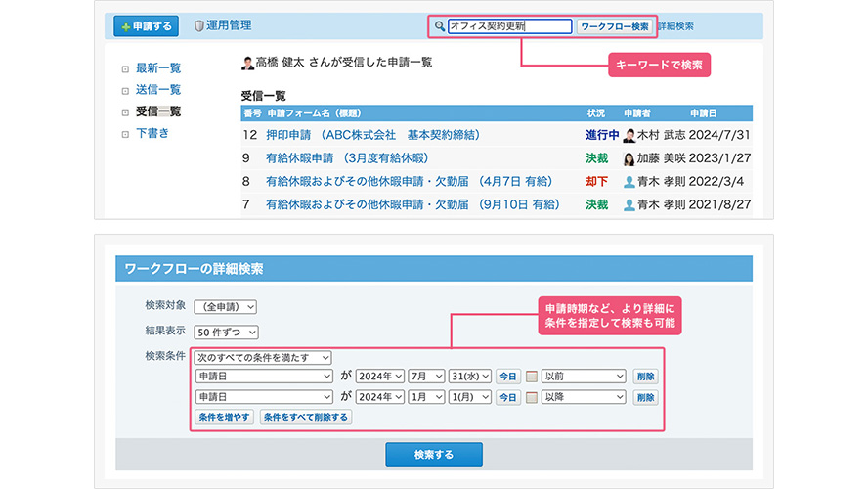Open 申請日 field dropdown in 以前 row
The width and height of the screenshot is (868, 489).
click(264, 376)
